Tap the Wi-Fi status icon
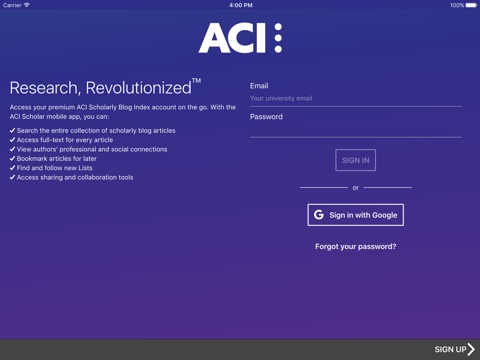 [x=27, y=5]
